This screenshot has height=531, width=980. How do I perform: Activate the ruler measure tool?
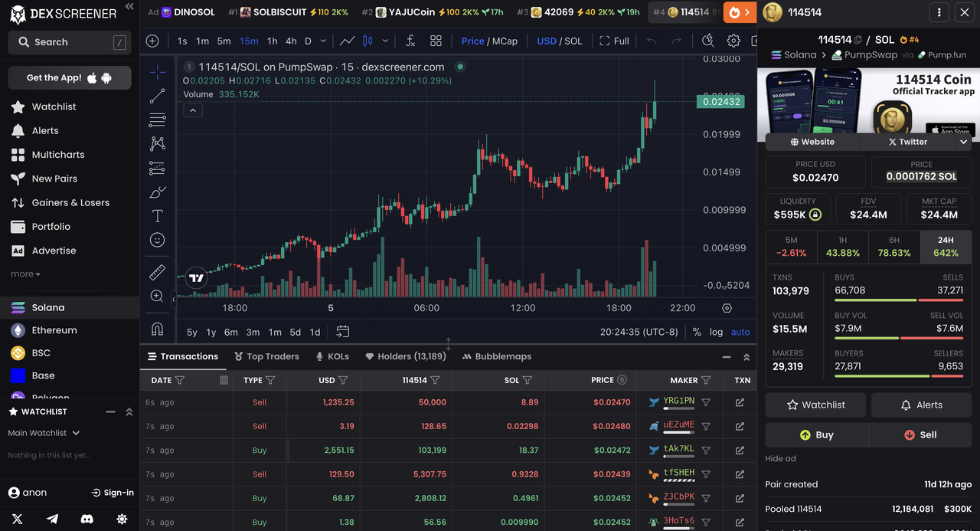(157, 272)
